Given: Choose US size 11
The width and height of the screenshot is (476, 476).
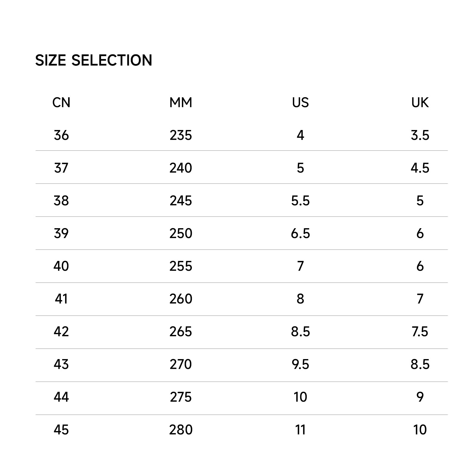Looking at the screenshot, I should point(300,430).
